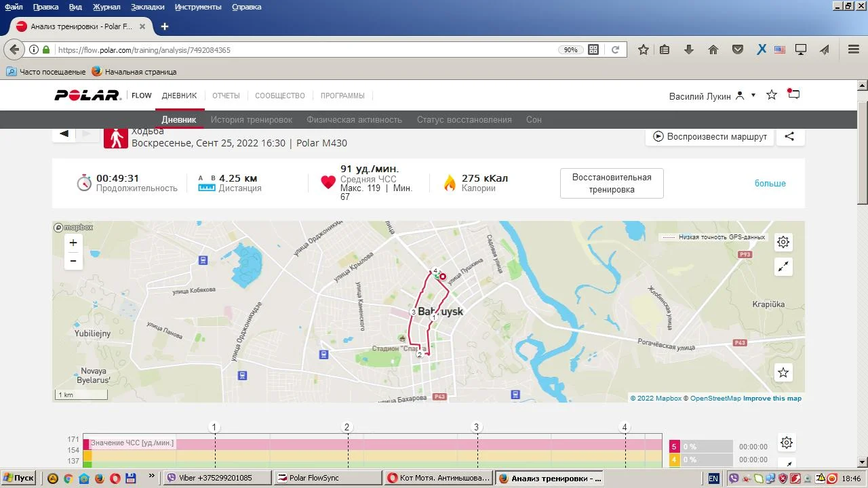Expand map to fullscreen view
The width and height of the screenshot is (868, 488).
[783, 267]
